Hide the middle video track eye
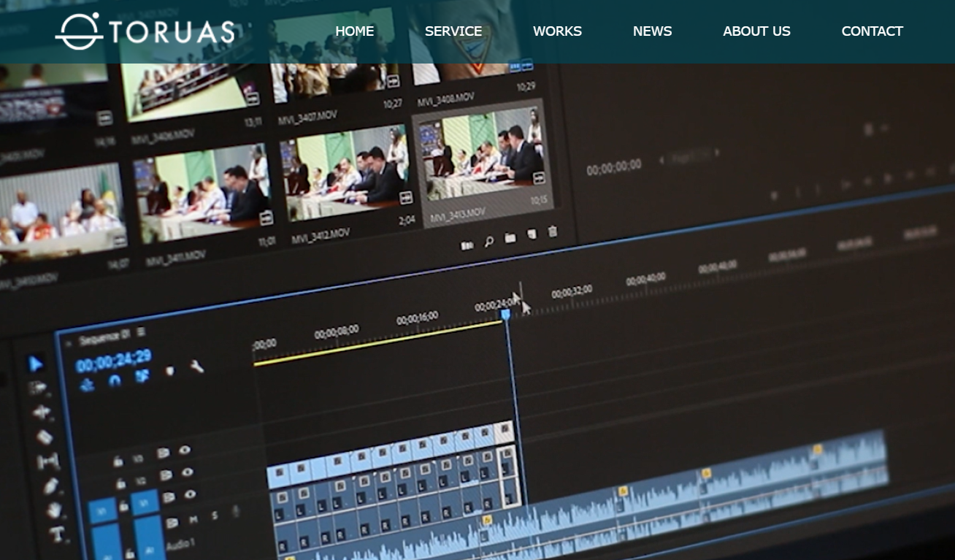Viewport: 955px width, 560px height. (188, 473)
